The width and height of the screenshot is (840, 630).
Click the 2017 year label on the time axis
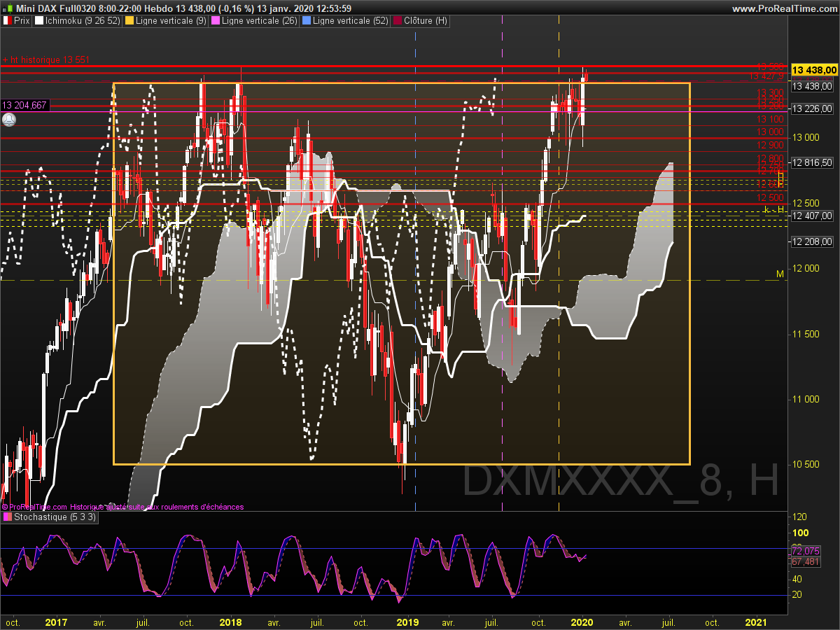(56, 622)
